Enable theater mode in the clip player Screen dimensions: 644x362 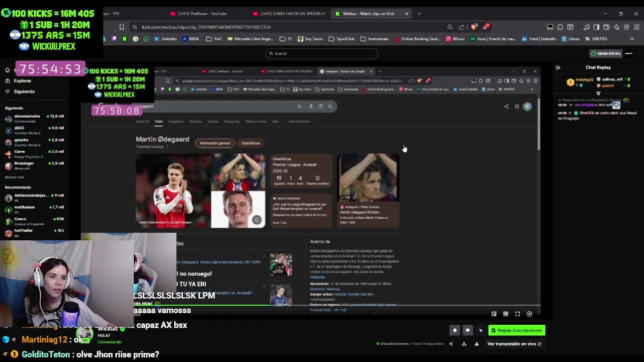(x=506, y=314)
